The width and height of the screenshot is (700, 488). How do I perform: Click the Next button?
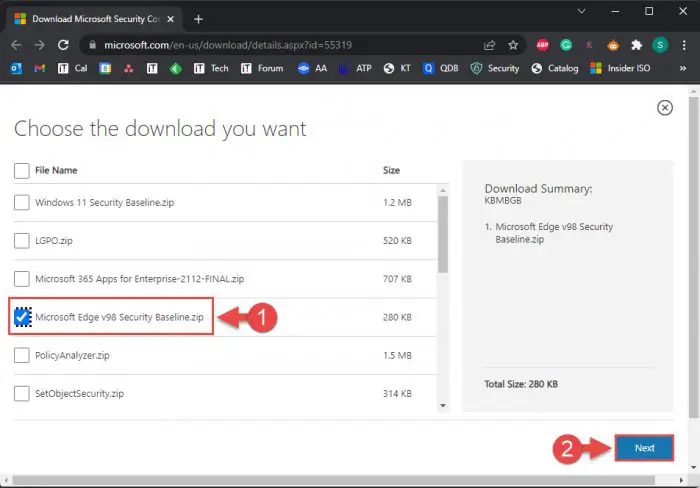pyautogui.click(x=644, y=448)
